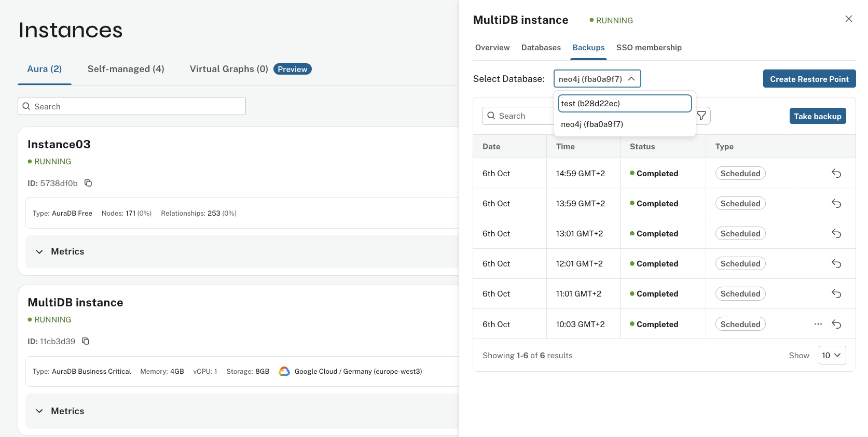Screen dimensions: 868x437
Task: Open the MultiDB instance card title
Action: pos(75,302)
